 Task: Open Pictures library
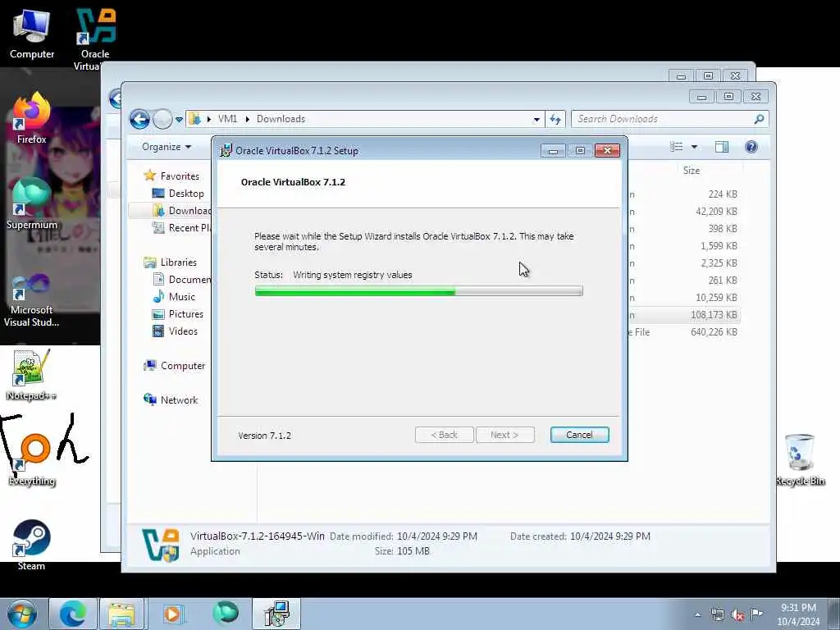(x=186, y=314)
